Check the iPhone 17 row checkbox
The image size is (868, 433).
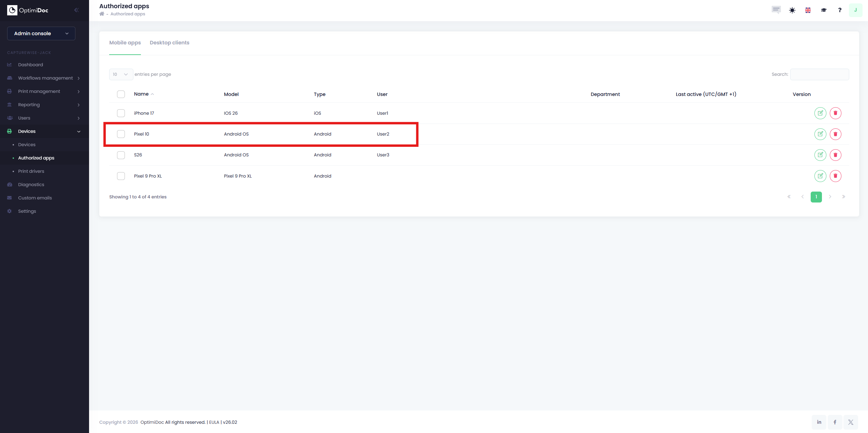[121, 113]
